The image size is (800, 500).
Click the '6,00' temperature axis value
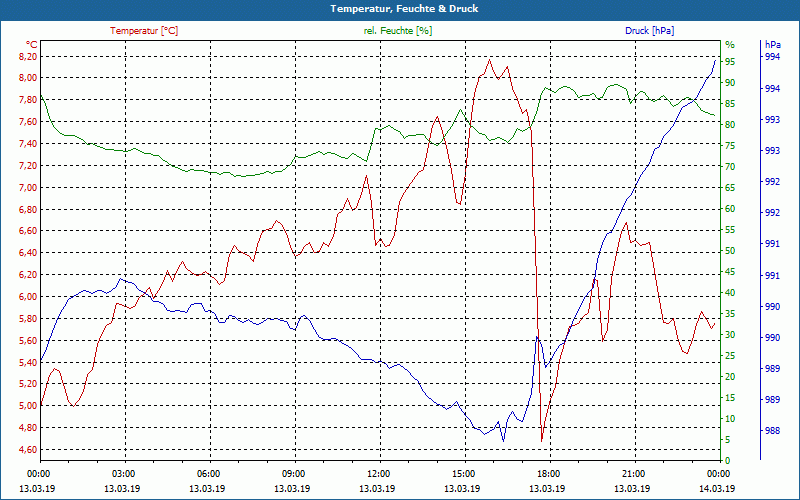(x=28, y=297)
